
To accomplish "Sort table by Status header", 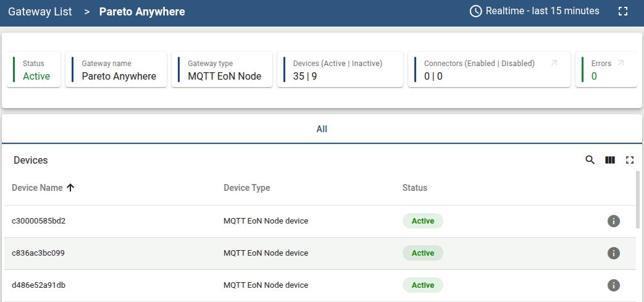I will pyautogui.click(x=415, y=188).
